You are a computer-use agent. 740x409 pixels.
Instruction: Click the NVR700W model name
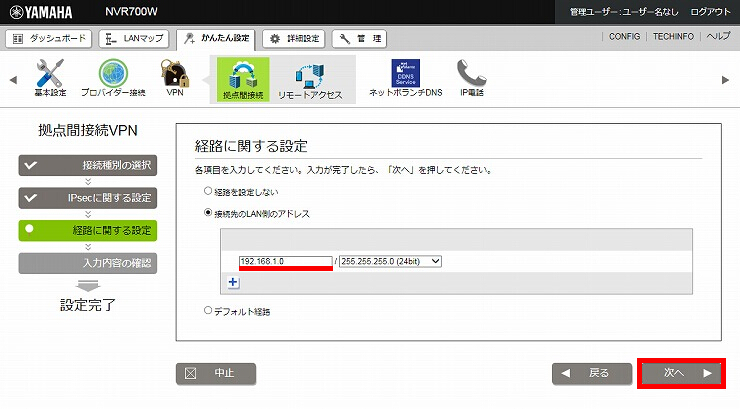131,12
